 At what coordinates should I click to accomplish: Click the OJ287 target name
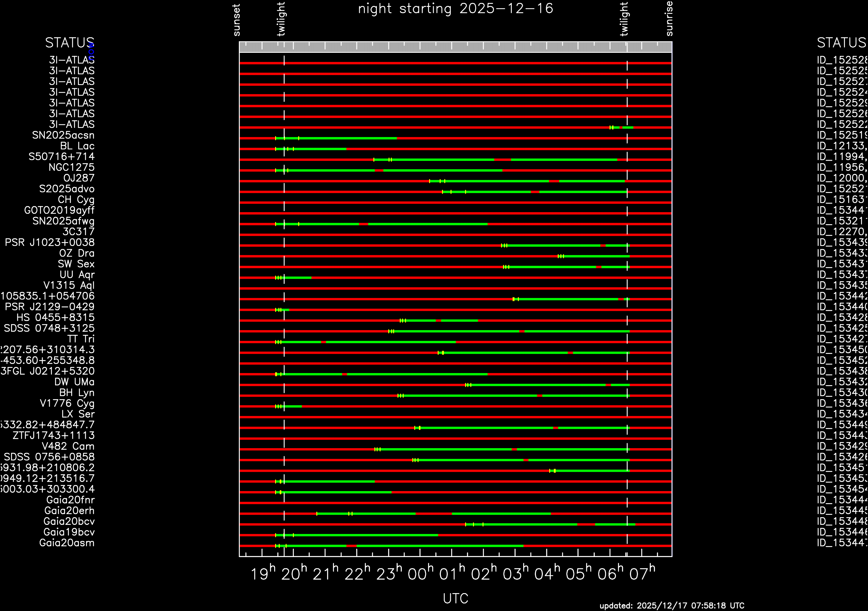pyautogui.click(x=79, y=178)
